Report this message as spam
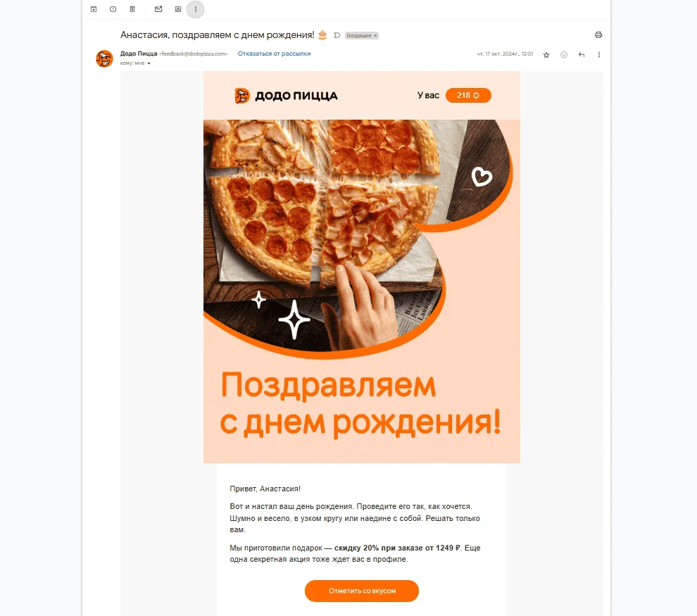Image resolution: width=697 pixels, height=616 pixels. (113, 9)
